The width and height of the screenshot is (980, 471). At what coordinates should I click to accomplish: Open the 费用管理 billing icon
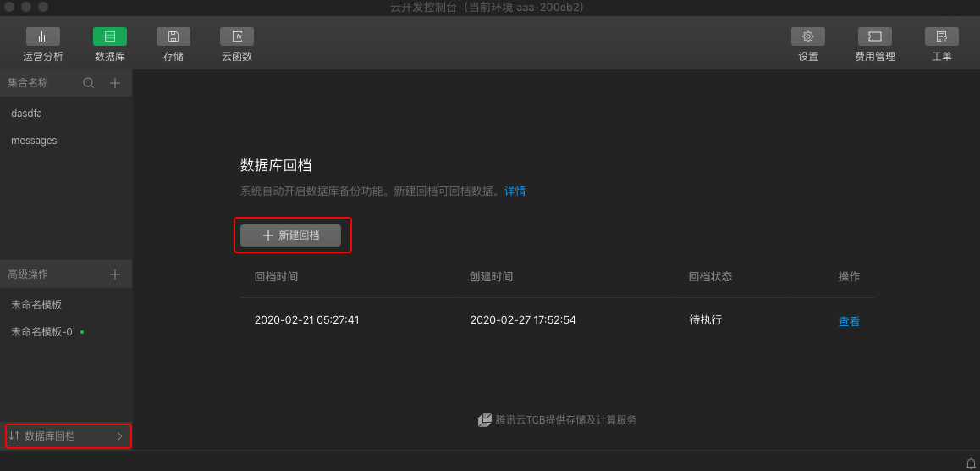click(x=875, y=37)
